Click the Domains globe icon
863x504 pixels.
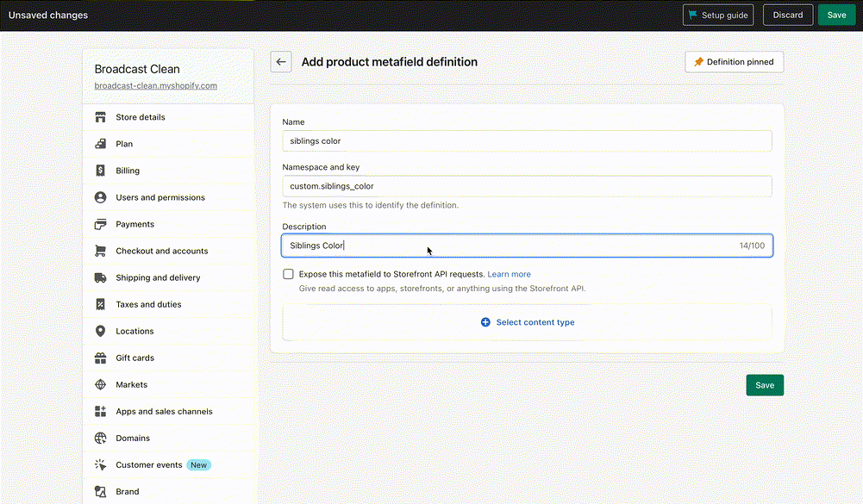100,438
